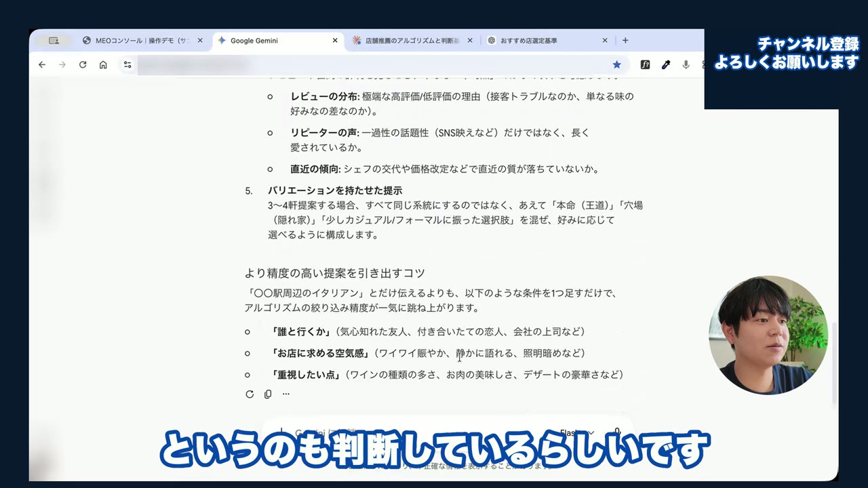
Task: Copy the Gemini response
Action: pyautogui.click(x=268, y=394)
